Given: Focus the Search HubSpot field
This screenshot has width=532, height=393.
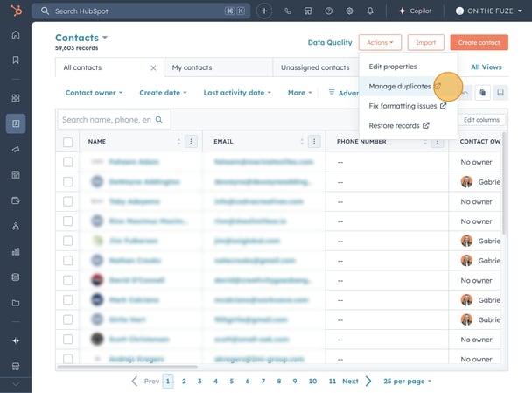Looking at the screenshot, I should [141, 11].
